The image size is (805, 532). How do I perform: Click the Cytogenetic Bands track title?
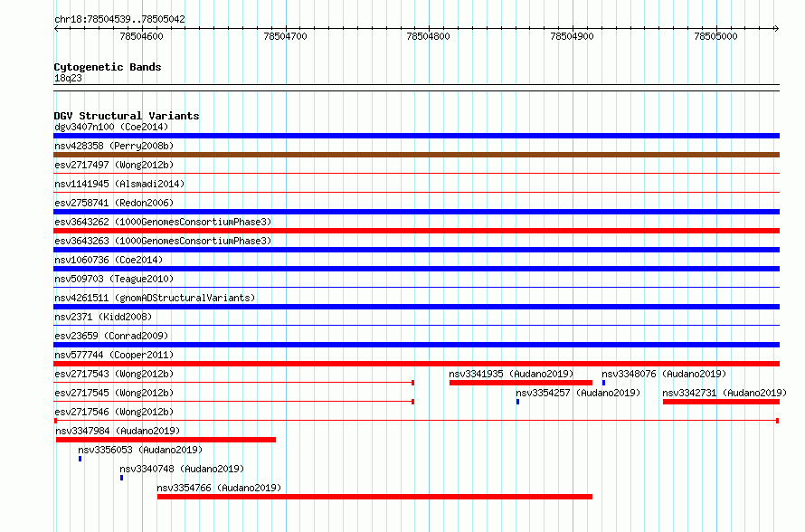click(x=108, y=67)
